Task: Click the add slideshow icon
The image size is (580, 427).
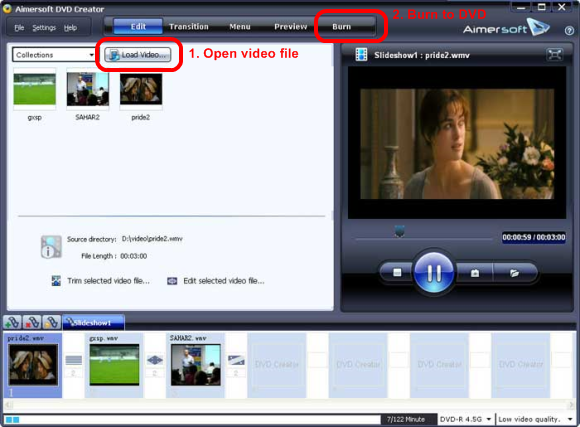Action: click(12, 323)
